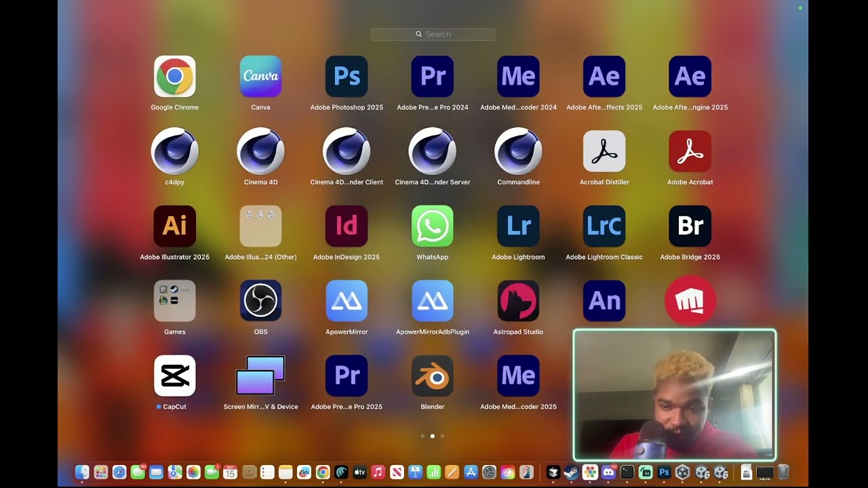Open the Cinema 4D app
868x488 pixels.
pos(260,152)
